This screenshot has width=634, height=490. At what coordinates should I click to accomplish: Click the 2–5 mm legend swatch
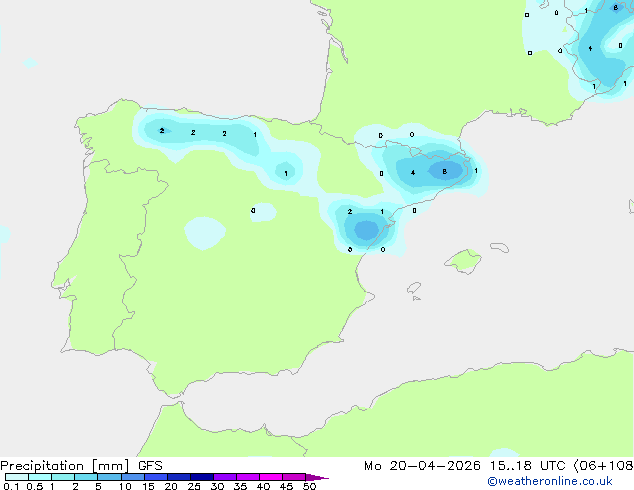coord(86,477)
